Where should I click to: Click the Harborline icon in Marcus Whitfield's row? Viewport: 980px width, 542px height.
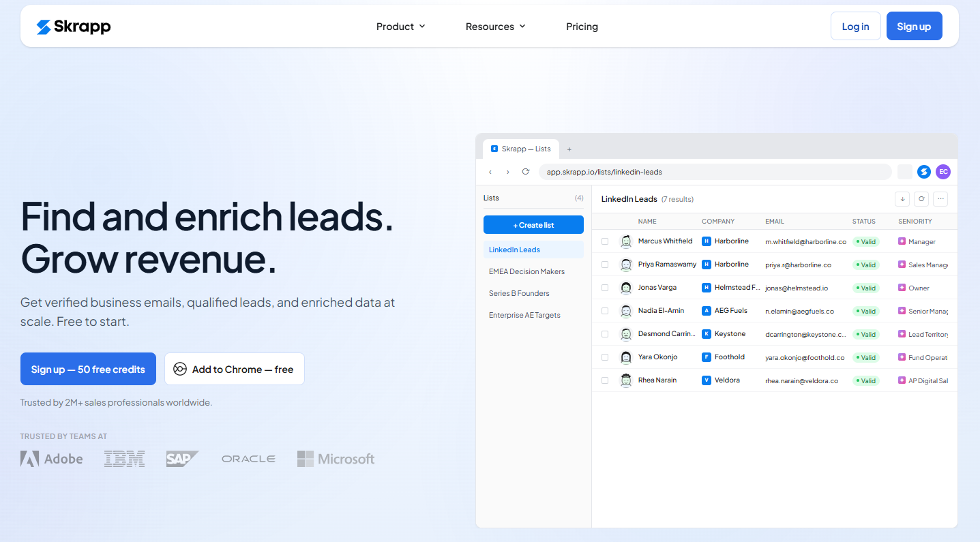(x=707, y=241)
